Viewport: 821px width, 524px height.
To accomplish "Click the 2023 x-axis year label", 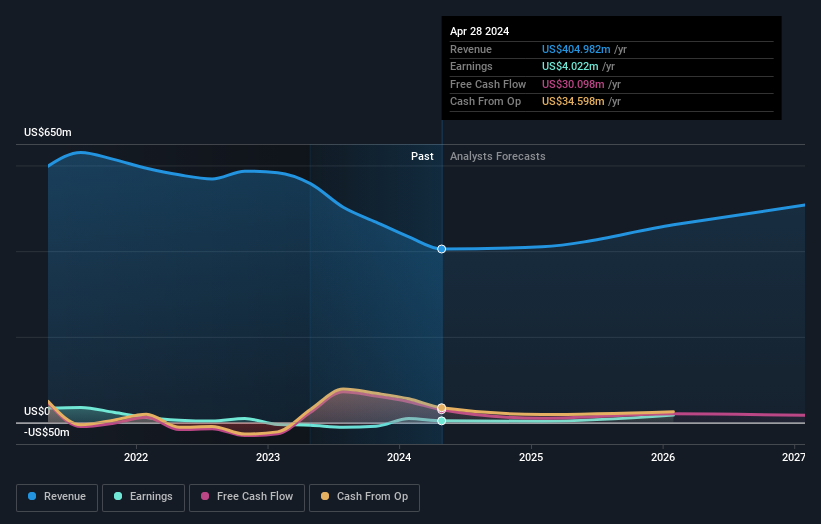I will coord(268,457).
